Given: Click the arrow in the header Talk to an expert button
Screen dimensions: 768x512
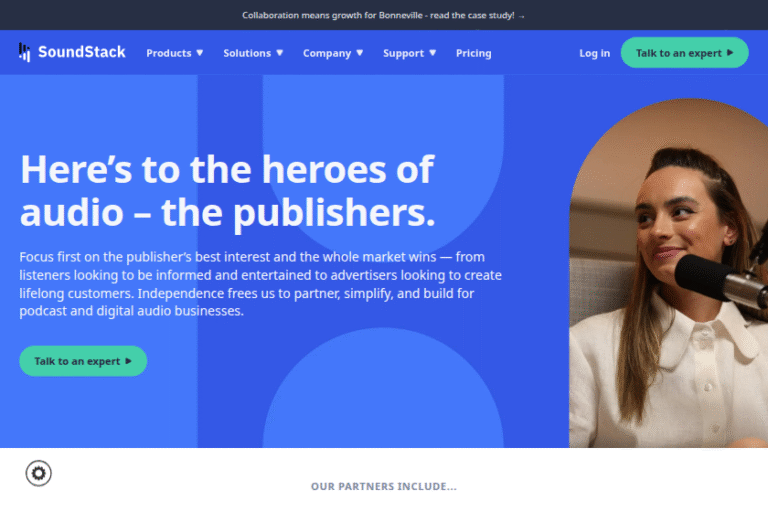Looking at the screenshot, I should point(730,52).
